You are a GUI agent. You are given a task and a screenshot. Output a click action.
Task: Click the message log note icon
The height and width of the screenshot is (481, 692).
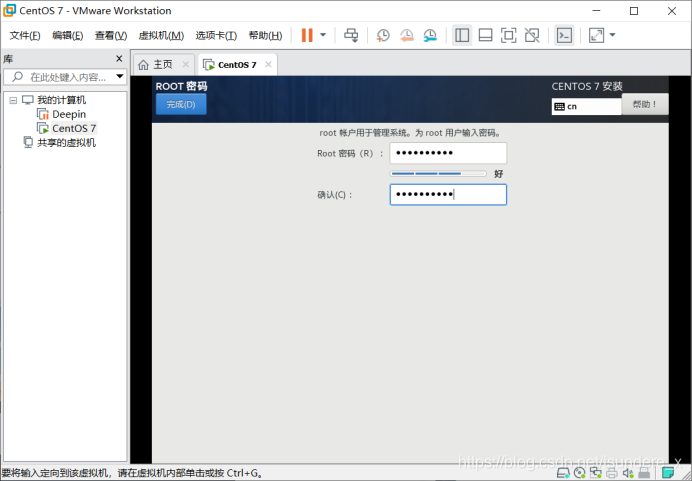(x=668, y=473)
